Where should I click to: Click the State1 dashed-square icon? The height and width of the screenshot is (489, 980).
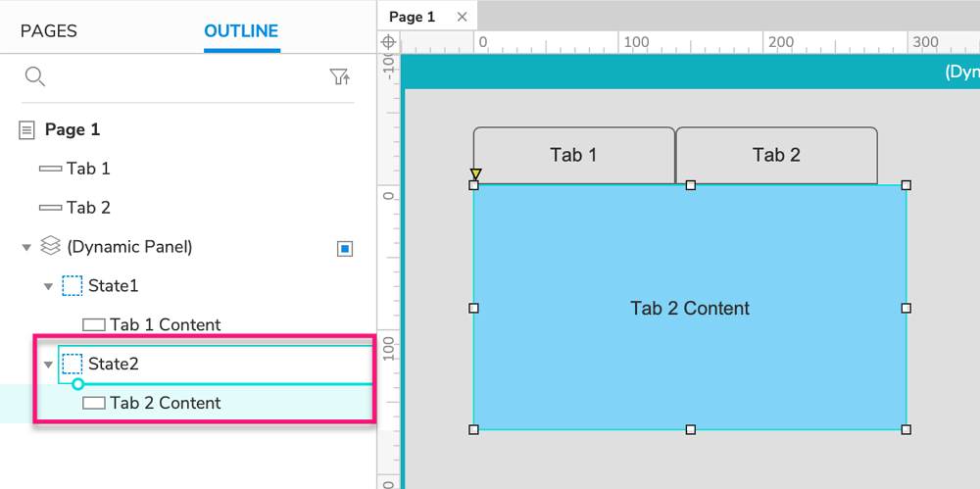click(72, 286)
